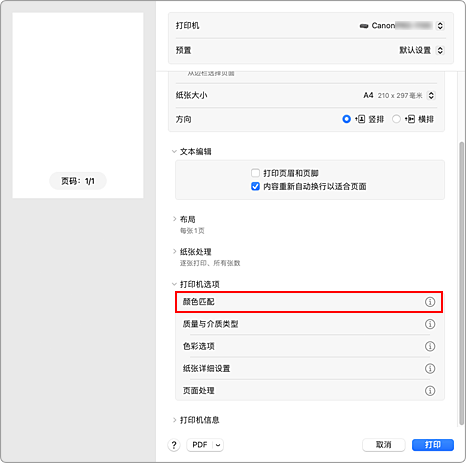Select the 竖排 portrait radio button
The height and width of the screenshot is (463, 467).
(x=346, y=119)
